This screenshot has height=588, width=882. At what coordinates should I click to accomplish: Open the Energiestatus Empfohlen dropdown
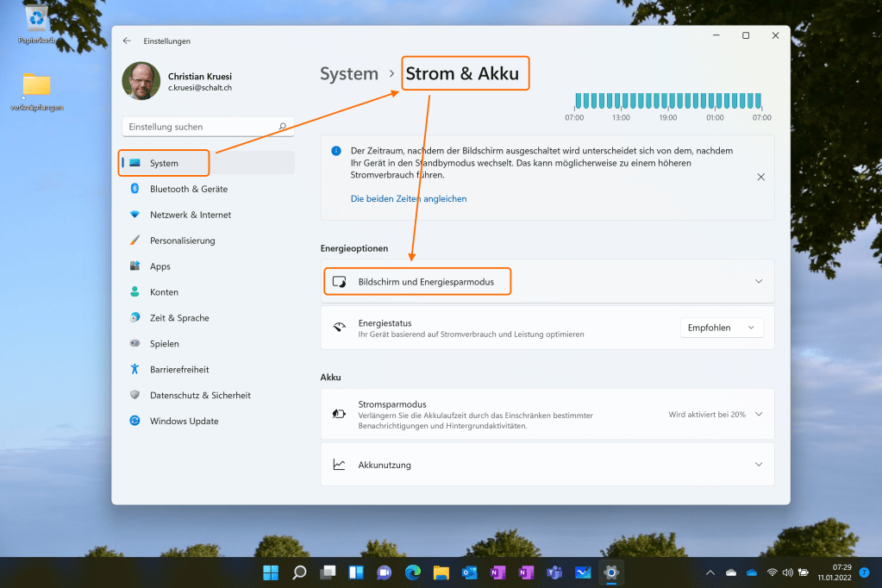721,328
